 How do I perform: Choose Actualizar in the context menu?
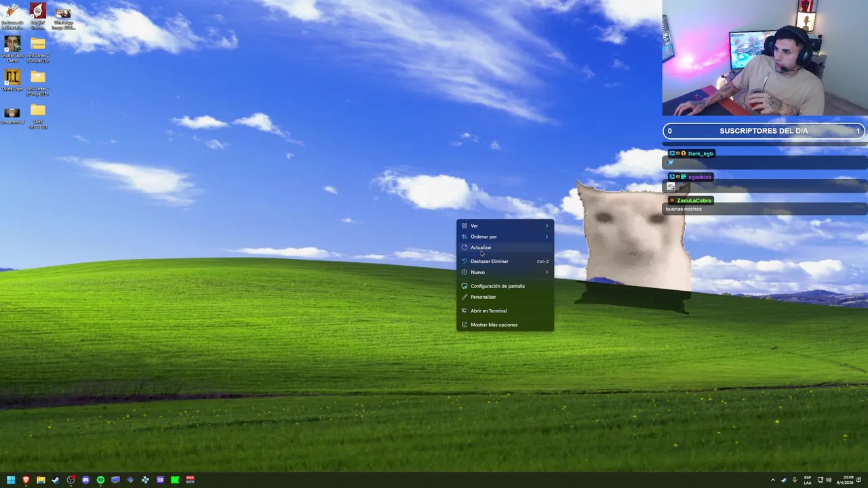pyautogui.click(x=505, y=247)
